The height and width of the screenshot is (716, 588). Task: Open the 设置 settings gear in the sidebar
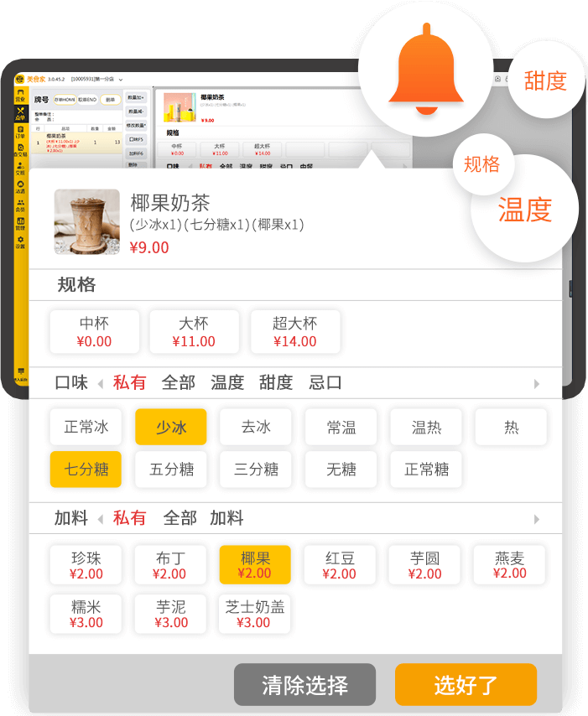click(x=21, y=242)
